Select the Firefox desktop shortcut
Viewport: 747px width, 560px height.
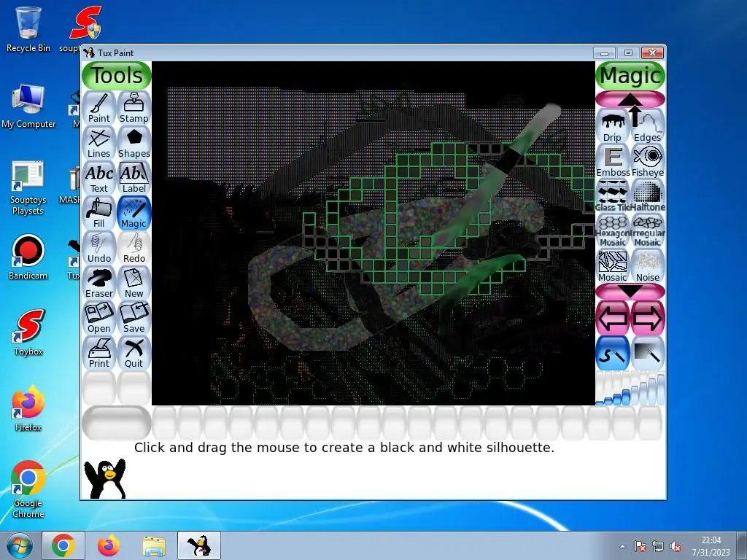(28, 408)
